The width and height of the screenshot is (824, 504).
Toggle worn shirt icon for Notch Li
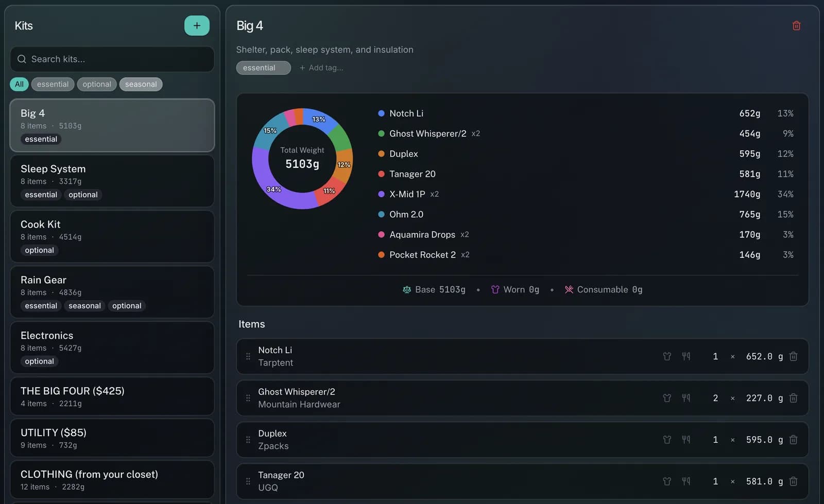point(667,356)
